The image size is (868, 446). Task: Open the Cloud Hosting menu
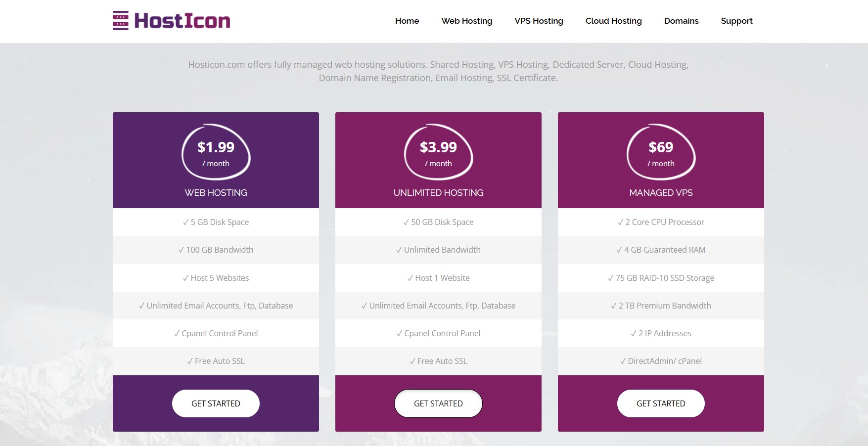[613, 21]
